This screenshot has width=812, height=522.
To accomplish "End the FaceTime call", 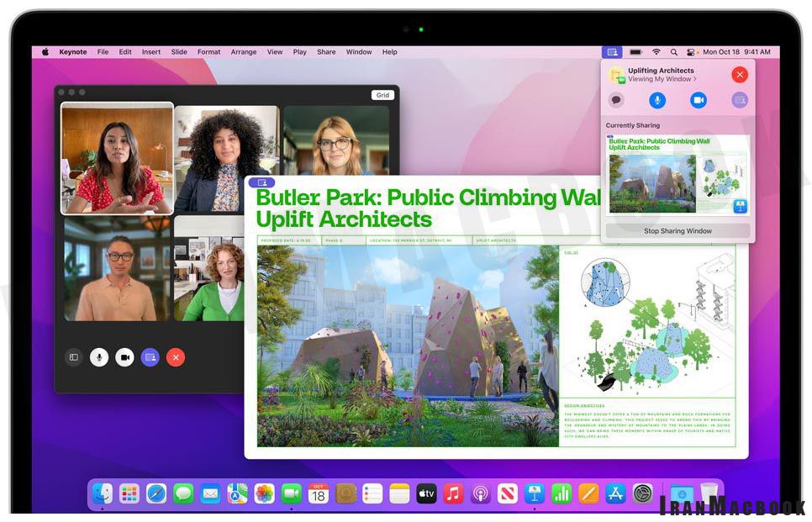I will (176, 357).
